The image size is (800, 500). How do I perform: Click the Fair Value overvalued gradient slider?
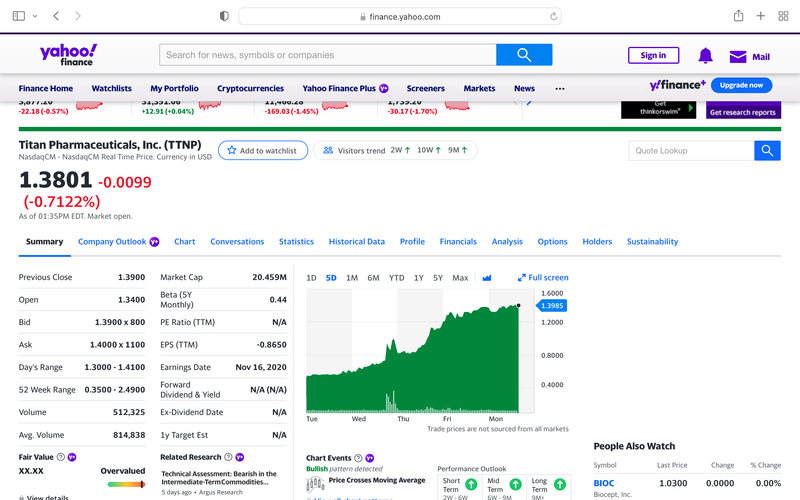(126, 484)
